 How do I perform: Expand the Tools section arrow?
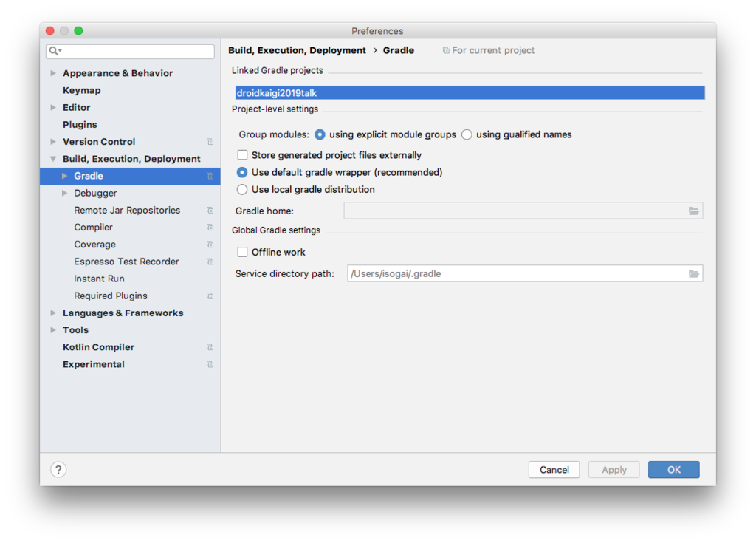coord(53,330)
